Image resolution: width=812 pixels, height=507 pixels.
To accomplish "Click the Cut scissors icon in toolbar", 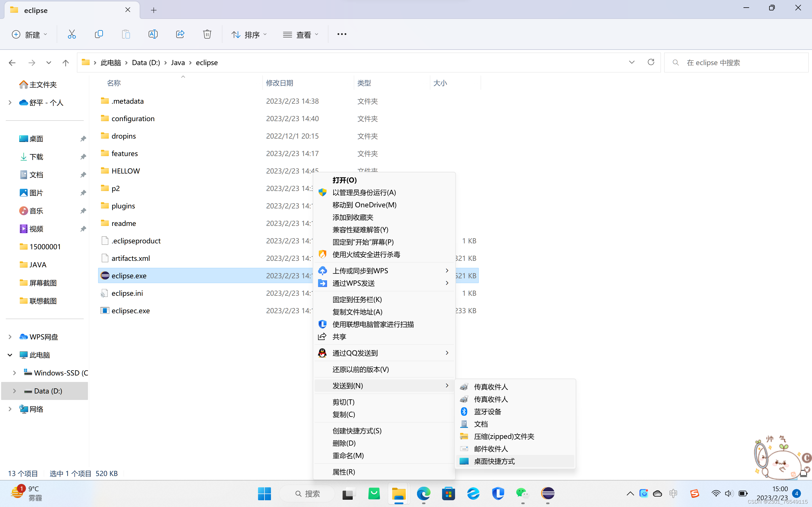I will (x=72, y=34).
